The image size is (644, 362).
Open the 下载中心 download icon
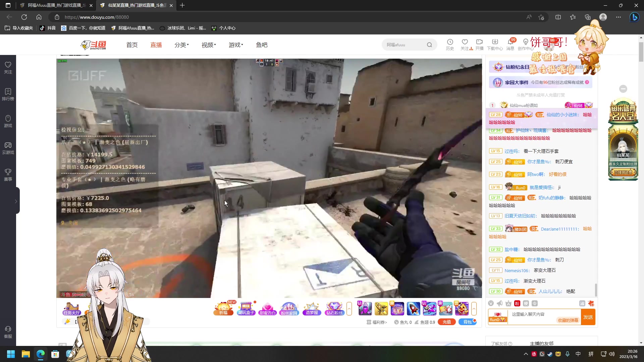click(495, 44)
